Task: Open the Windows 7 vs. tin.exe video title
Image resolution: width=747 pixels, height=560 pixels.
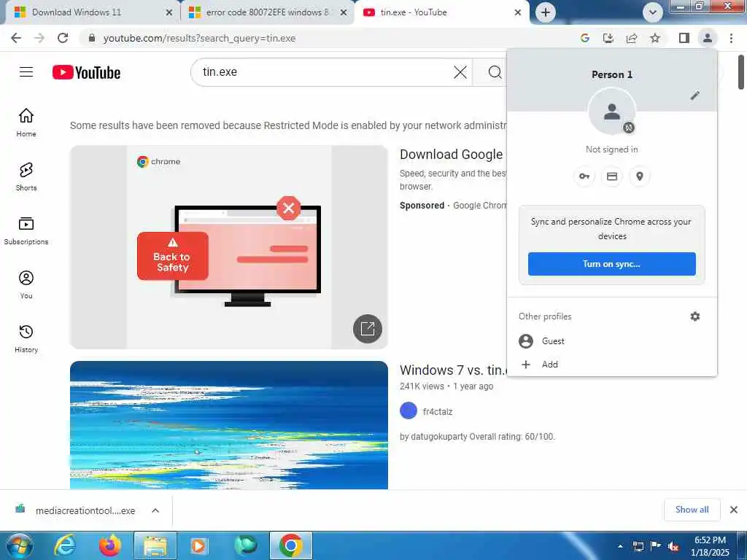Action: click(452, 370)
